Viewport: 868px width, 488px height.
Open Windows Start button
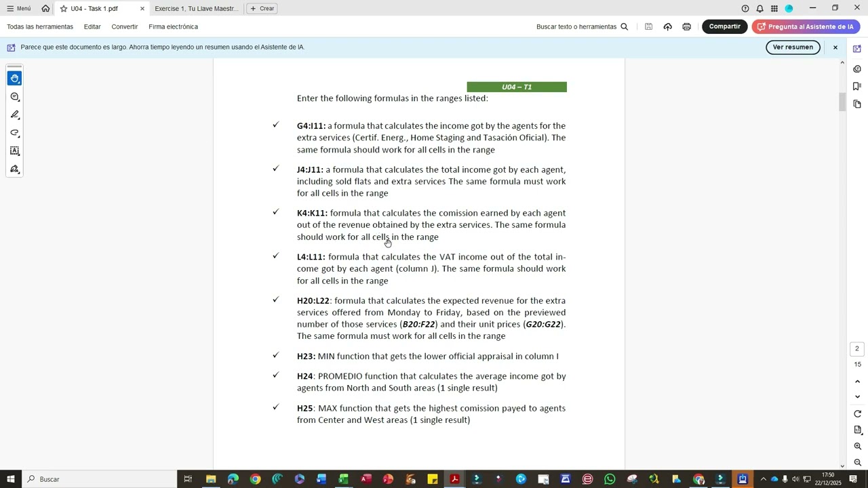[11, 479]
